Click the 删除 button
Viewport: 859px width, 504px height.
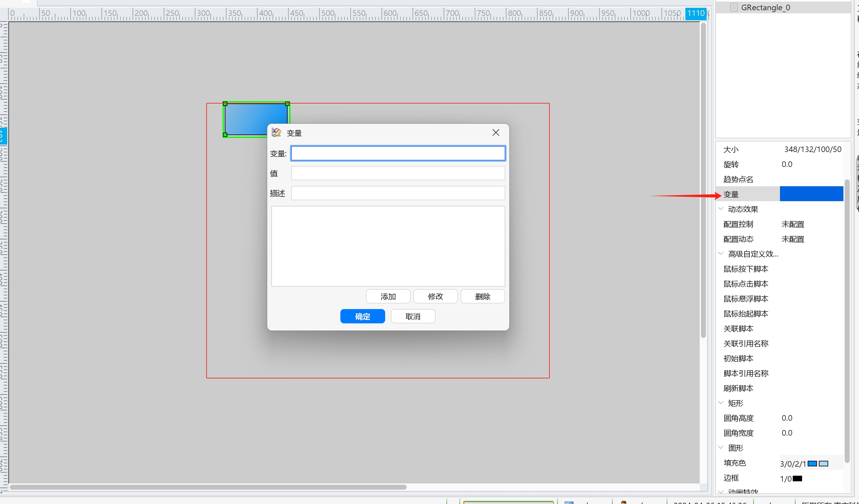483,296
